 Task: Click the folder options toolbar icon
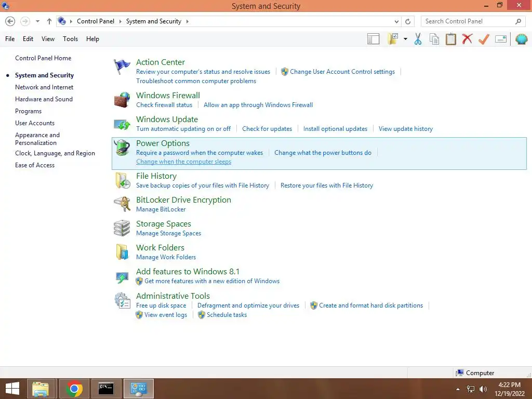pyautogui.click(x=393, y=39)
